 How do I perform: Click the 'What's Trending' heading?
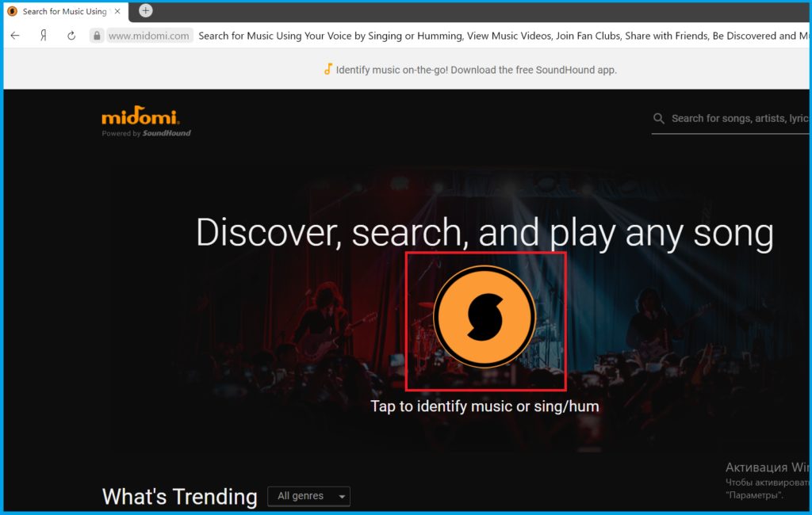click(x=179, y=497)
